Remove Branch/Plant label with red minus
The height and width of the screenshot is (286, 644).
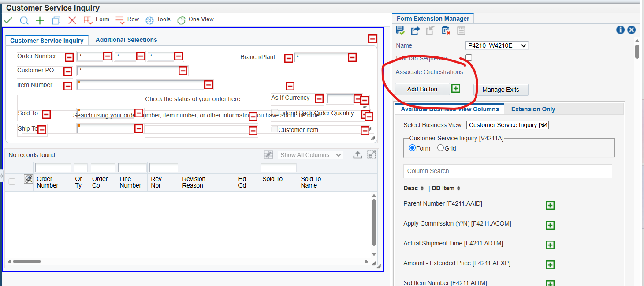pos(289,58)
